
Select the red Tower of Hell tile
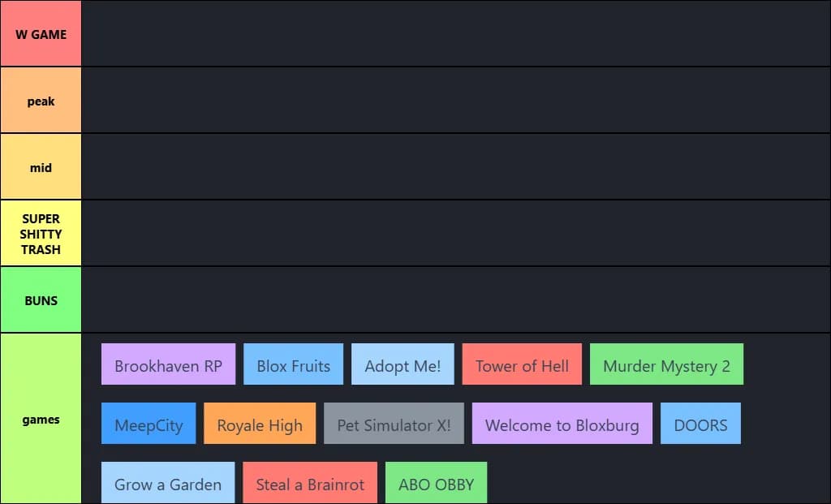pyautogui.click(x=522, y=364)
